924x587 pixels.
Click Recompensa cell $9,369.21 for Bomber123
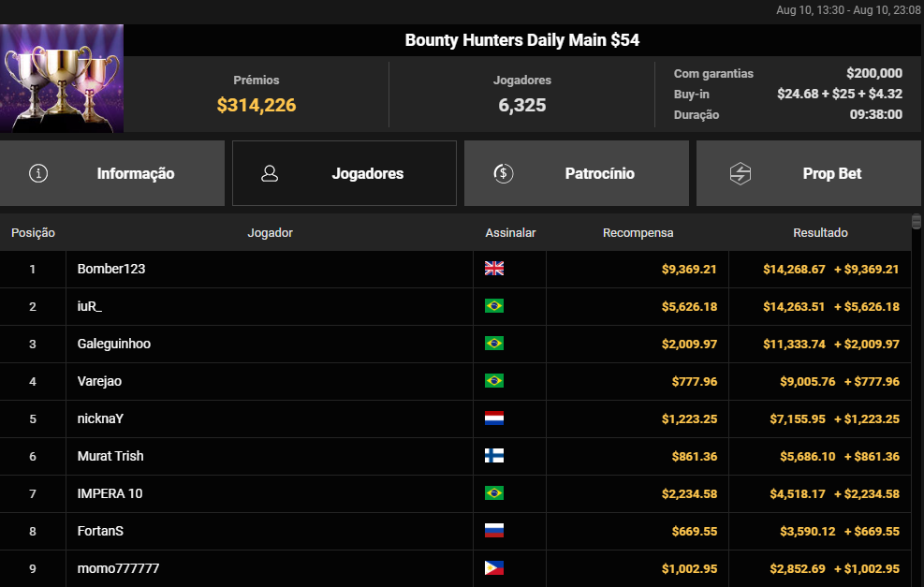point(689,270)
